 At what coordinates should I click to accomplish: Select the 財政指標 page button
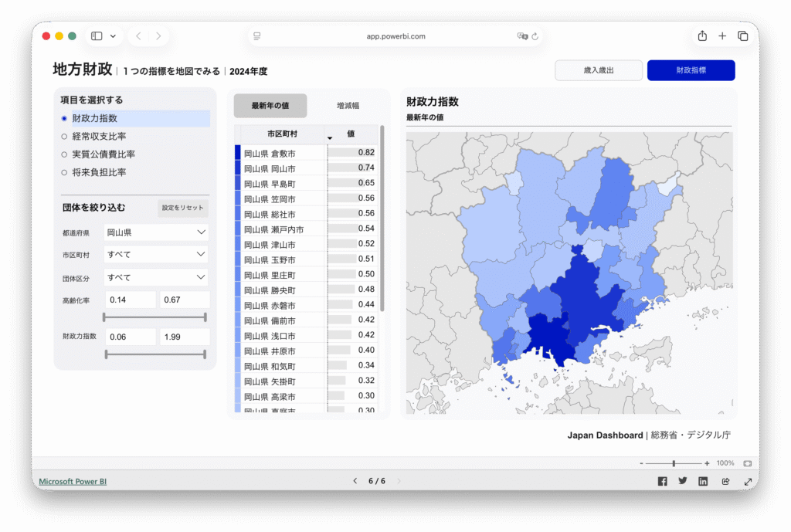click(x=691, y=70)
